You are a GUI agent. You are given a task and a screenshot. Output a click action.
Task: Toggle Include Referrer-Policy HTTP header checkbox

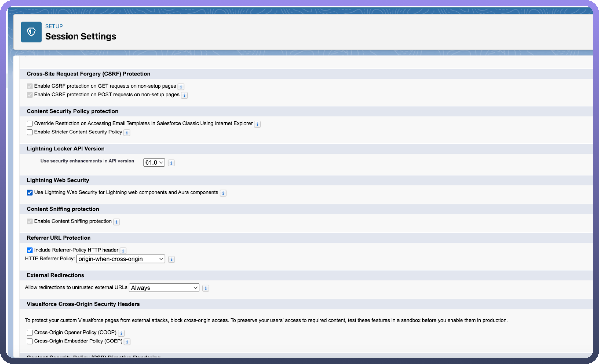coord(30,250)
